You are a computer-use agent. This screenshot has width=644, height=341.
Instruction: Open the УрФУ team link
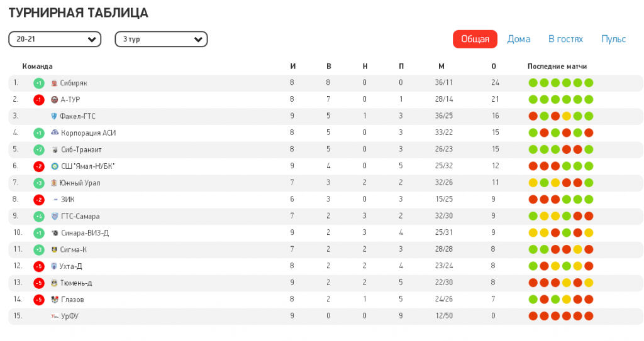point(70,316)
